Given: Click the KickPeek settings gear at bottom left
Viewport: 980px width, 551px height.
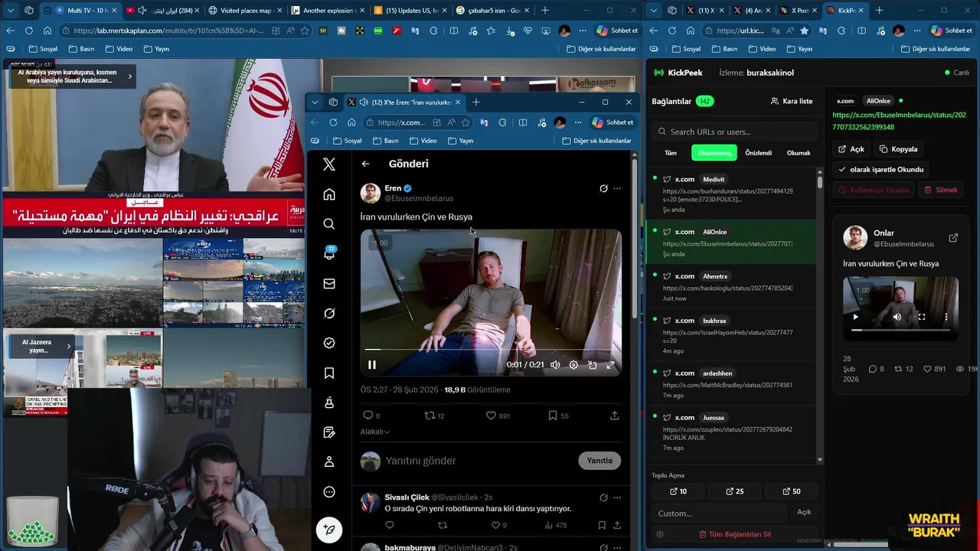Looking at the screenshot, I should click(x=660, y=534).
